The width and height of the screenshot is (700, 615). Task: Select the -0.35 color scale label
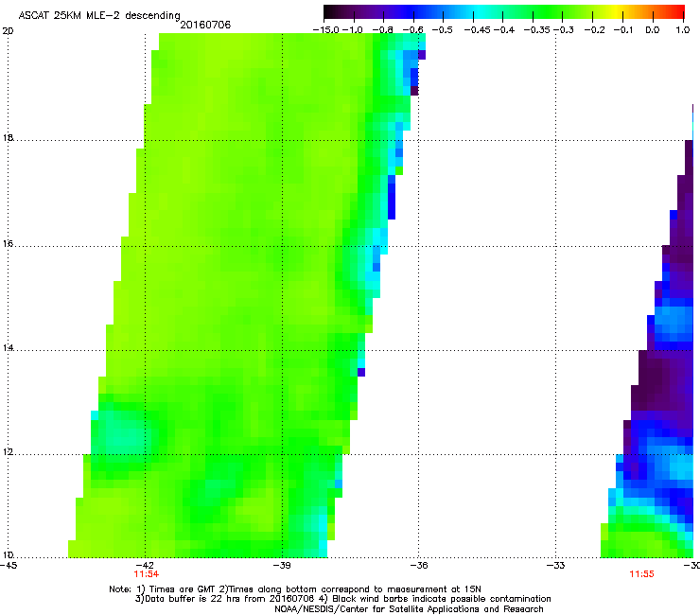pos(537,30)
